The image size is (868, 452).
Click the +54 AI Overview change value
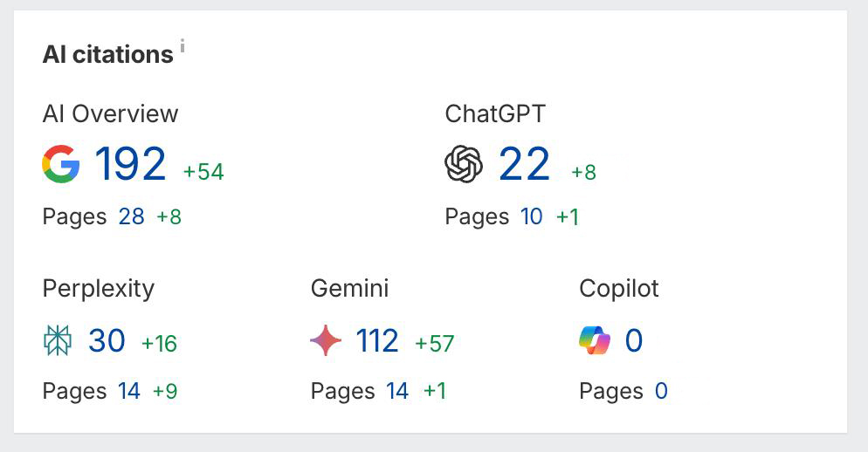pyautogui.click(x=203, y=172)
